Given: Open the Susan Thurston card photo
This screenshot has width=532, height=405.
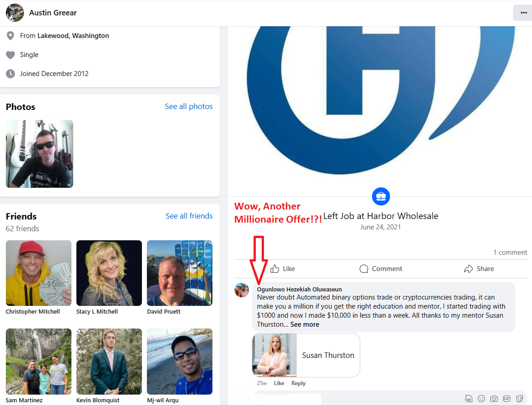Looking at the screenshot, I should 275,355.
